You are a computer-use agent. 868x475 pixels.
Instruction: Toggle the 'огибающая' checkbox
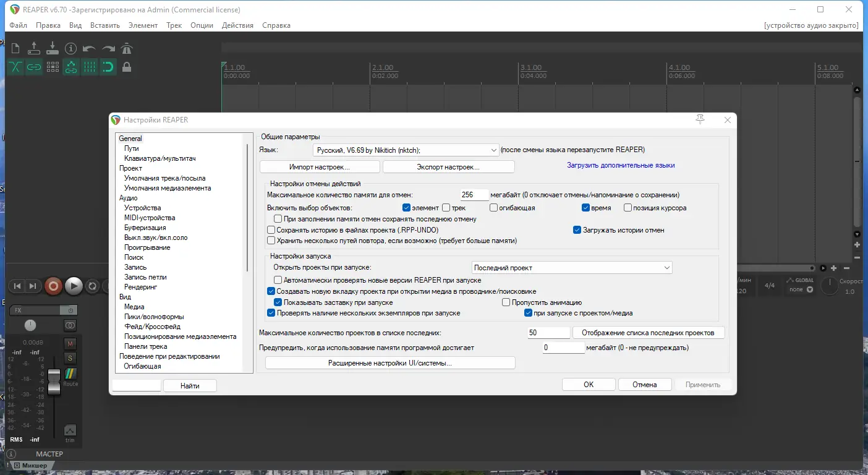(x=494, y=208)
